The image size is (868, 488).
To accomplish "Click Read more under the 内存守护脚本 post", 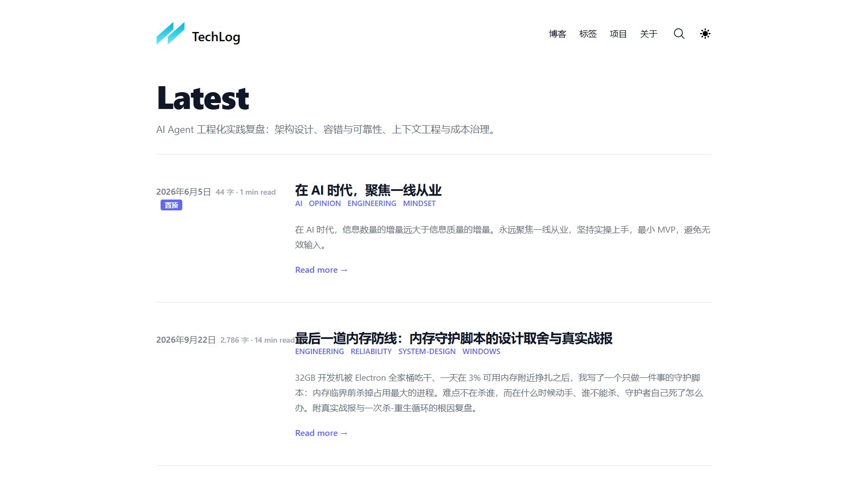I will (322, 433).
